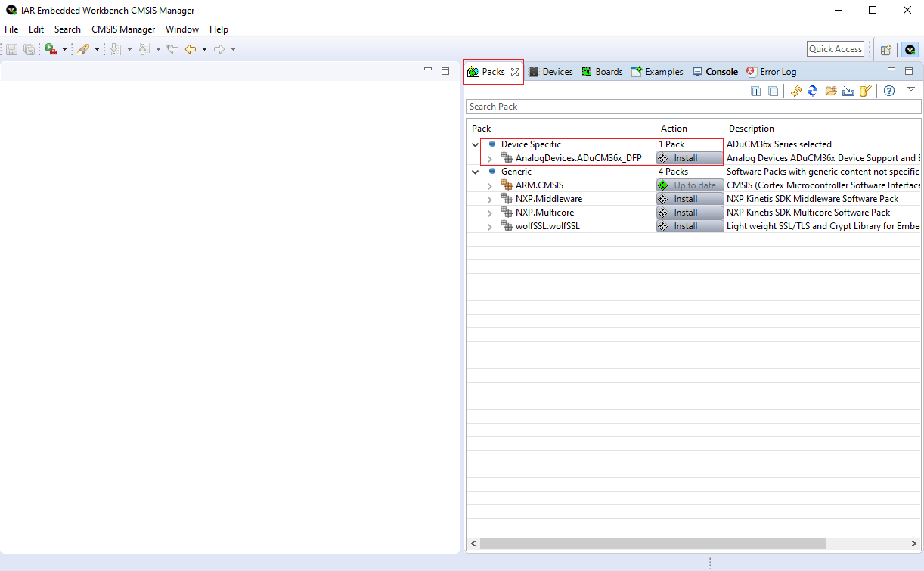Click the Previous Annotation icon
The height and width of the screenshot is (571, 924).
coord(144,49)
